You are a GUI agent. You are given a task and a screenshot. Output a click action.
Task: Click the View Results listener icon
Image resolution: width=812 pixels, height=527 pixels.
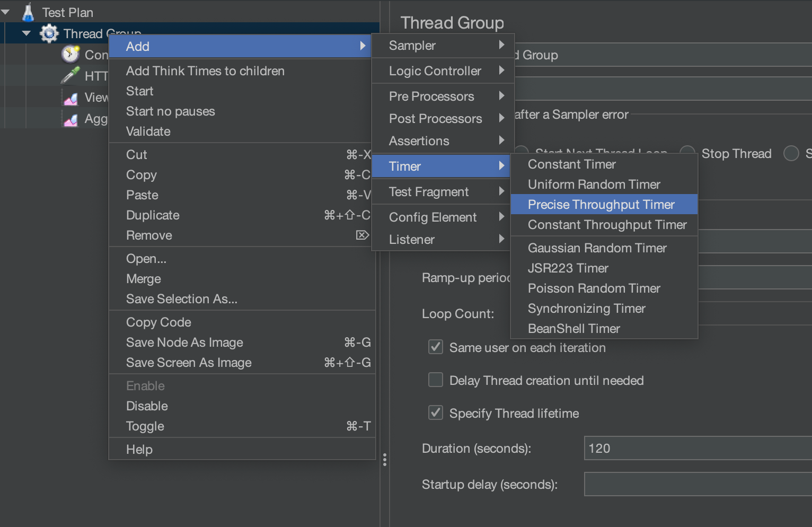pos(70,98)
